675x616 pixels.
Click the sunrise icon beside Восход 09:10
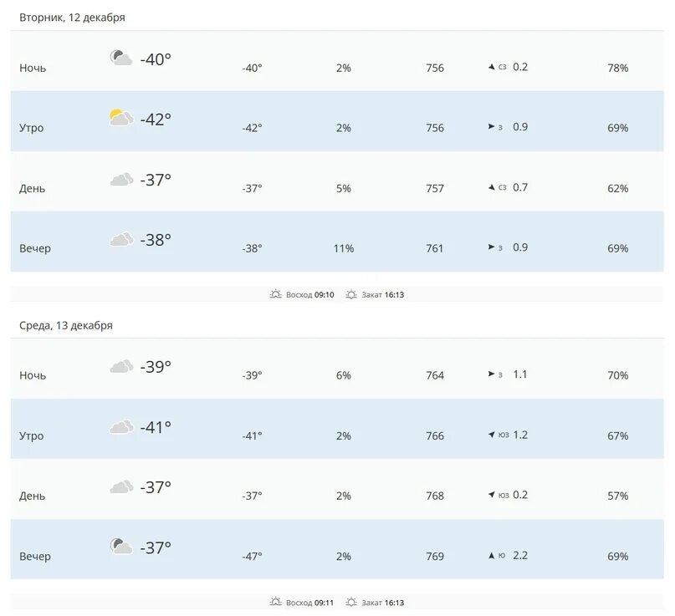(x=275, y=294)
